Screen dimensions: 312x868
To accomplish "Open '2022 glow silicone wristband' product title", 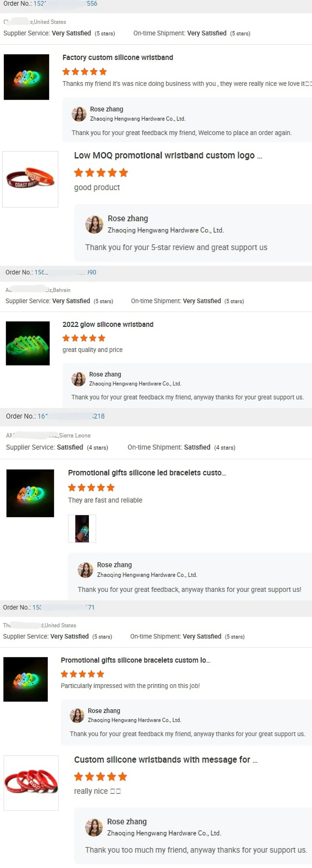I will (108, 324).
